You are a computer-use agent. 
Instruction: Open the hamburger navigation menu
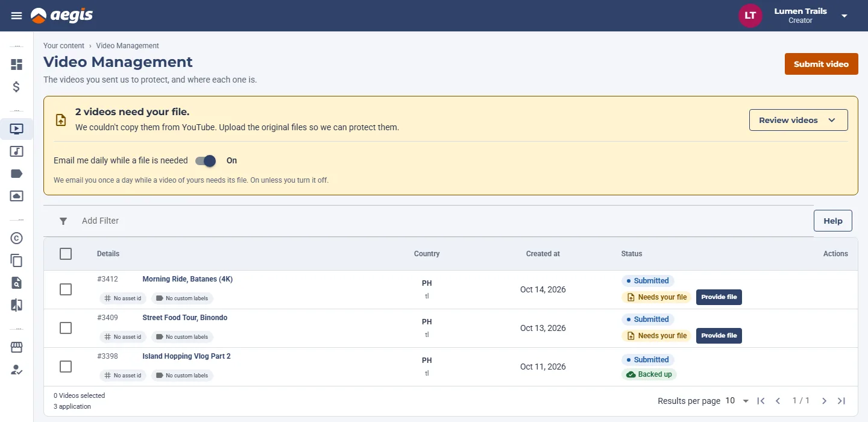click(x=16, y=16)
